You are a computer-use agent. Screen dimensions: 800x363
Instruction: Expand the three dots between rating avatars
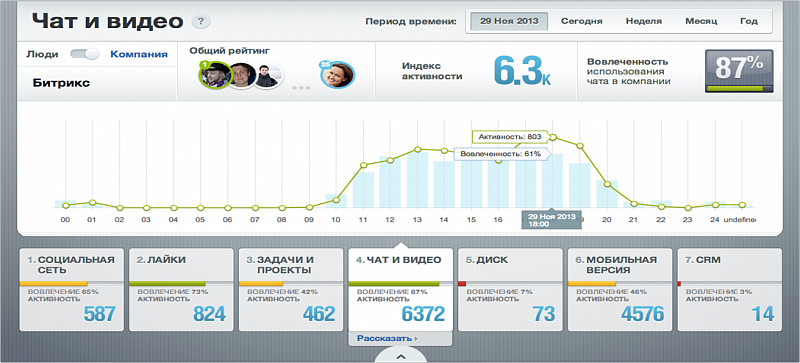301,88
